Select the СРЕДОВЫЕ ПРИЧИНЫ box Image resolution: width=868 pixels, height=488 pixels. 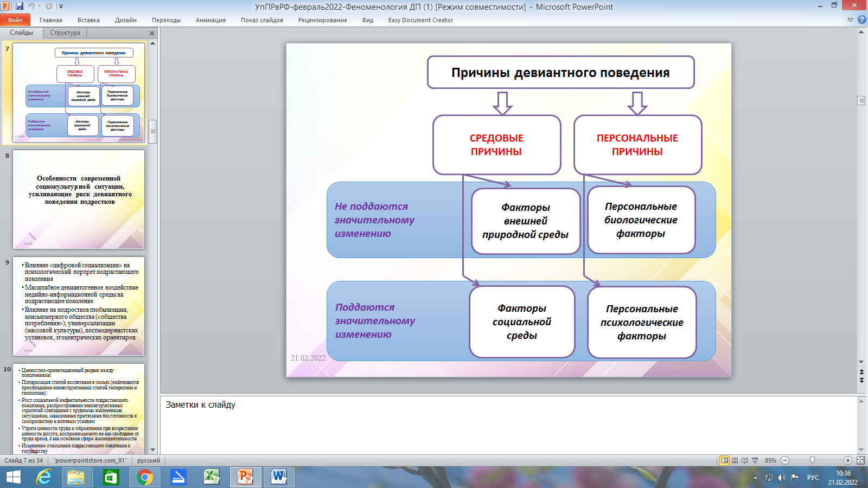tap(496, 145)
